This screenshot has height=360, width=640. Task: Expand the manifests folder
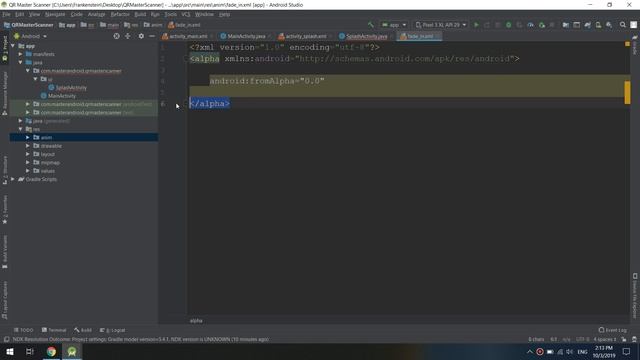[x=20, y=54]
